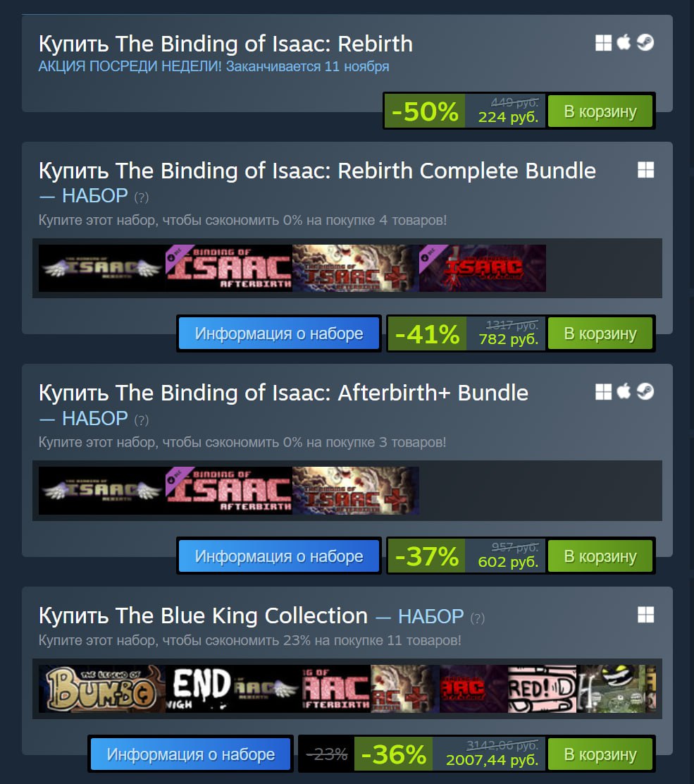694x784 pixels.
Task: Open Afterbirth thumbnail in Complete Bundle
Action: [x=229, y=268]
